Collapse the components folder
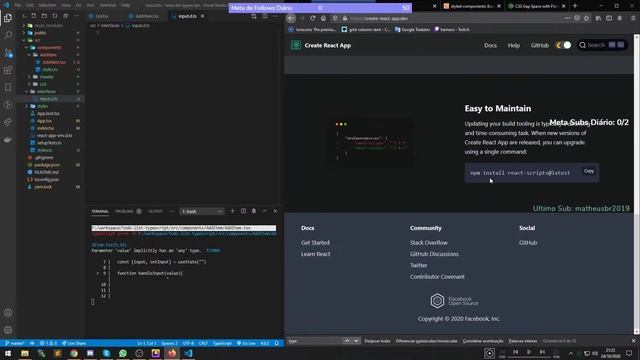 [x=49, y=47]
